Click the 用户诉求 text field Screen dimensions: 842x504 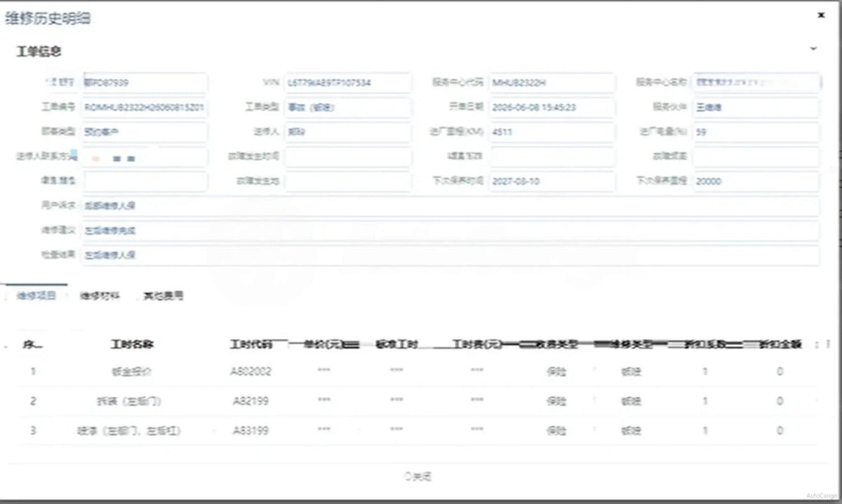[x=450, y=206]
